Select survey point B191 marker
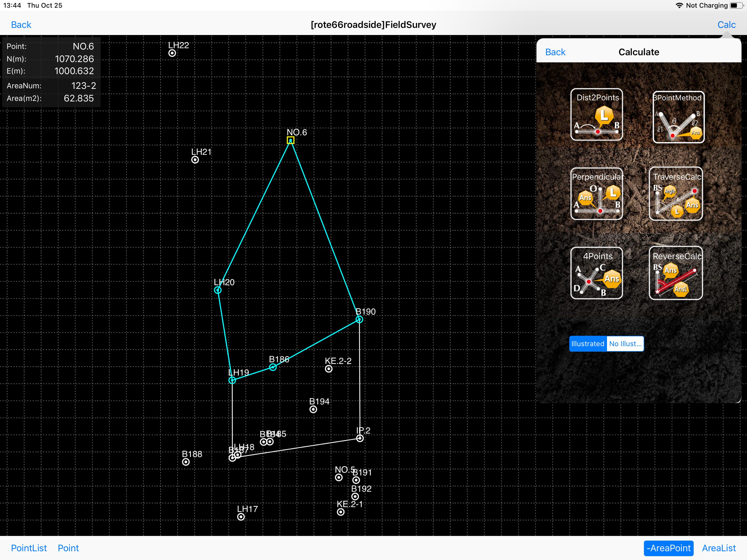Image resolution: width=747 pixels, height=560 pixels. (x=356, y=480)
